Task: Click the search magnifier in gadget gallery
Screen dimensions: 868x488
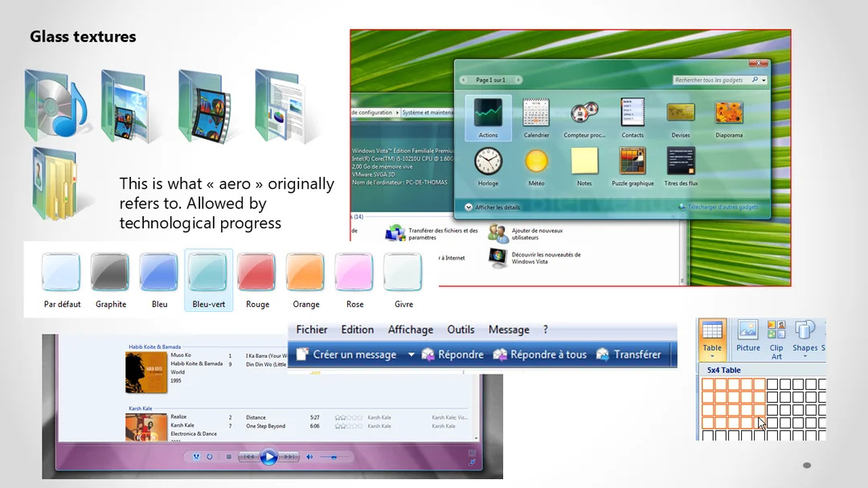Action: point(755,80)
